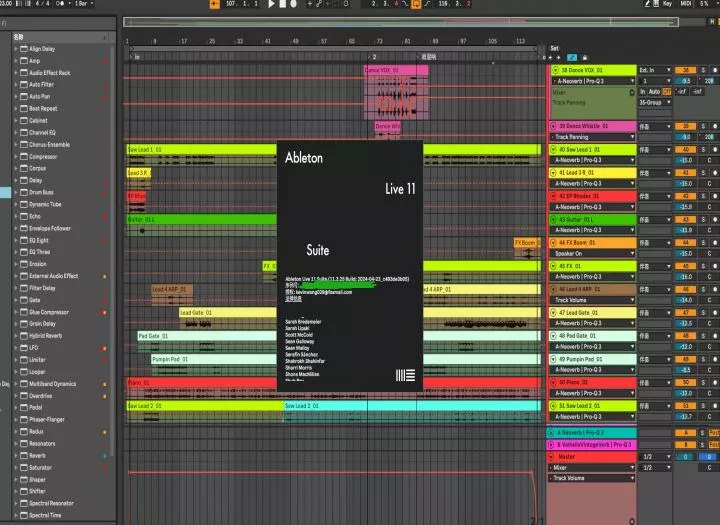Start playback with the Play button
The width and height of the screenshot is (720, 525).
271,4
